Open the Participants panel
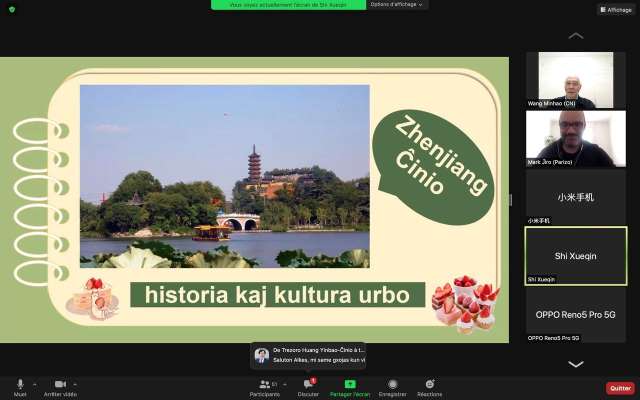Screen dimensions: 640x400 tap(264, 386)
